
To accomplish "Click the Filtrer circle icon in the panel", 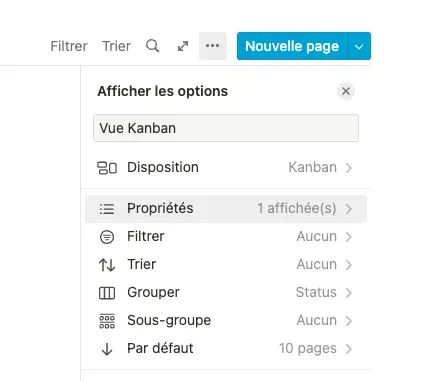I will click(107, 237).
